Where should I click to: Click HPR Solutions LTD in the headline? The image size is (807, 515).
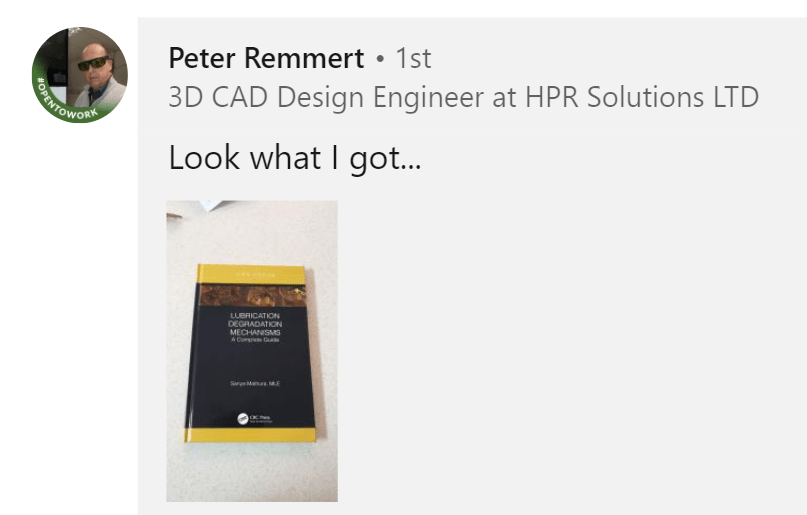point(642,96)
